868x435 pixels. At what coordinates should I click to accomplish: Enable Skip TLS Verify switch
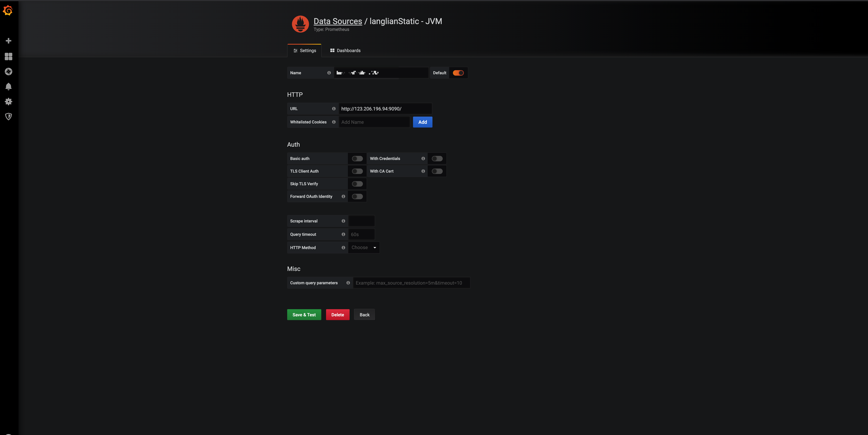pyautogui.click(x=357, y=184)
